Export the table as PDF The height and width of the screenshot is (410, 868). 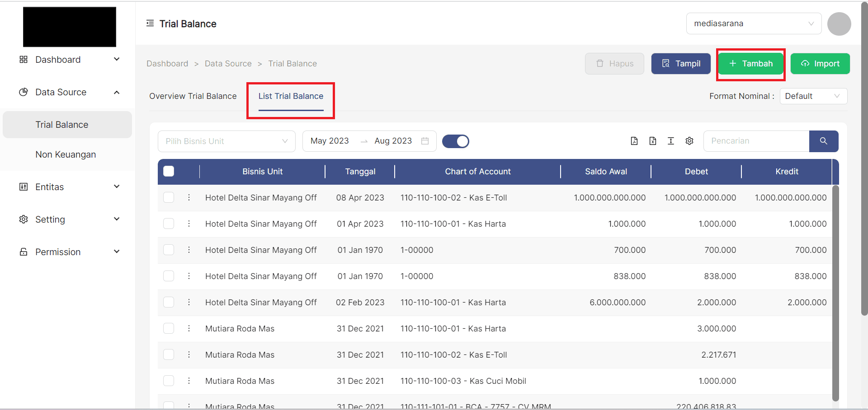[x=634, y=141]
